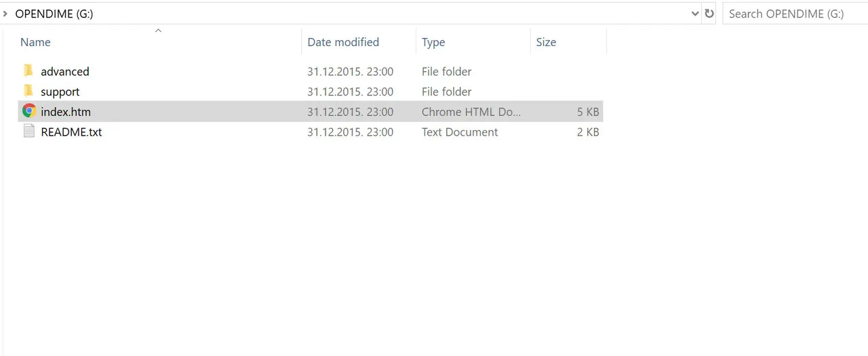The width and height of the screenshot is (868, 356).
Task: Click the 2 KB size of README.txt
Action: 588,132
